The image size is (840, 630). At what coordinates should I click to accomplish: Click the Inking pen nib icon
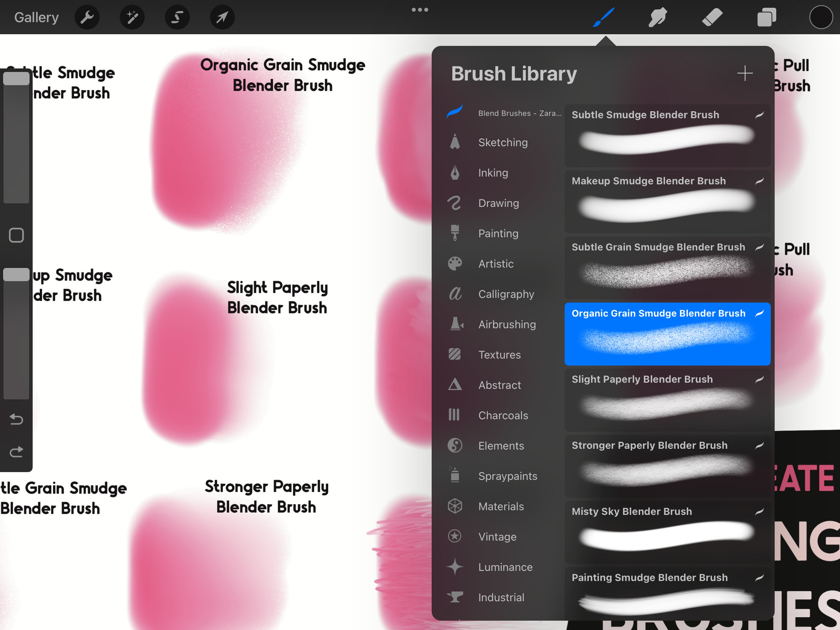click(x=455, y=172)
